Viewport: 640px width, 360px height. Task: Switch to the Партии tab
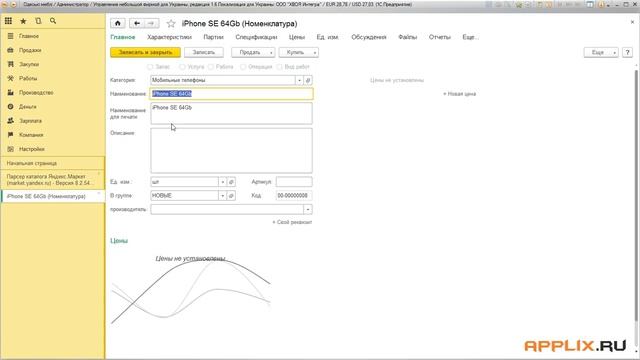(213, 37)
